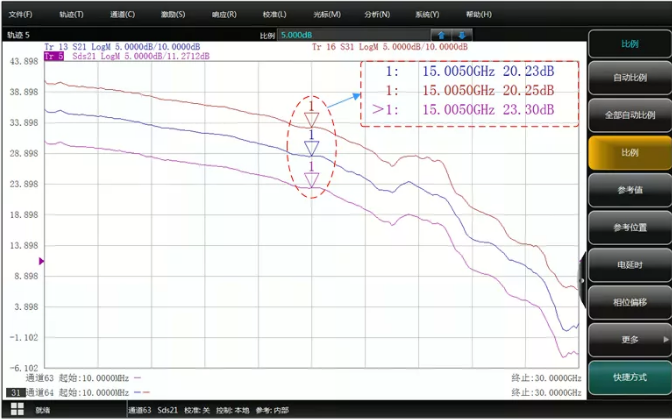The width and height of the screenshot is (672, 419).
Task: Click the 参考位置 softkey
Action: [630, 227]
